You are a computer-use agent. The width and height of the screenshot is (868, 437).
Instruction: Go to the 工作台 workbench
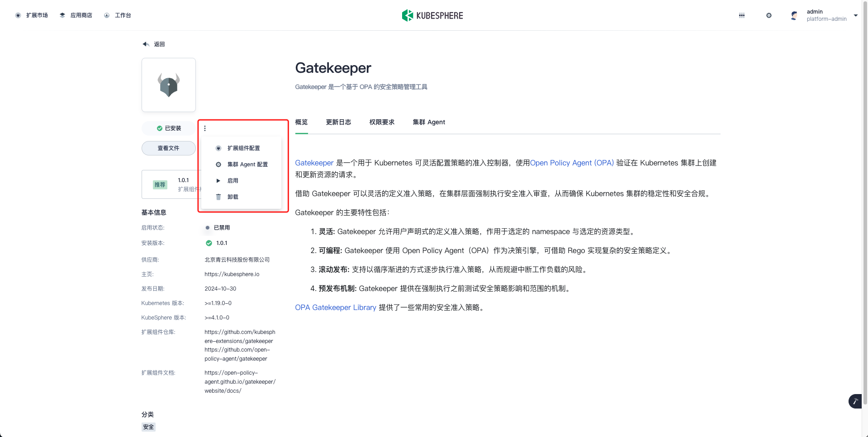tap(118, 15)
